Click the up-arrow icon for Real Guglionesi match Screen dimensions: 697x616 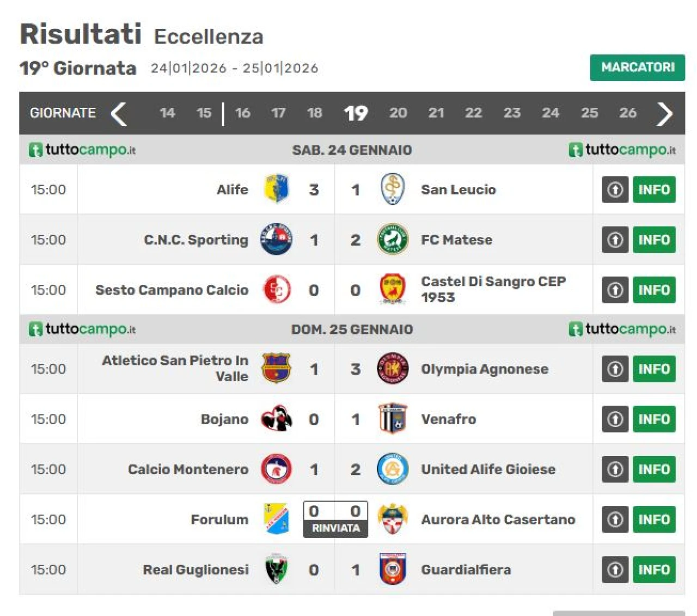coord(615,569)
